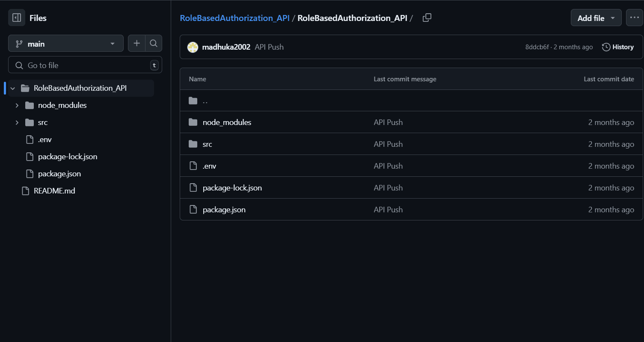Open the API Push latest commit message

pyautogui.click(x=269, y=47)
